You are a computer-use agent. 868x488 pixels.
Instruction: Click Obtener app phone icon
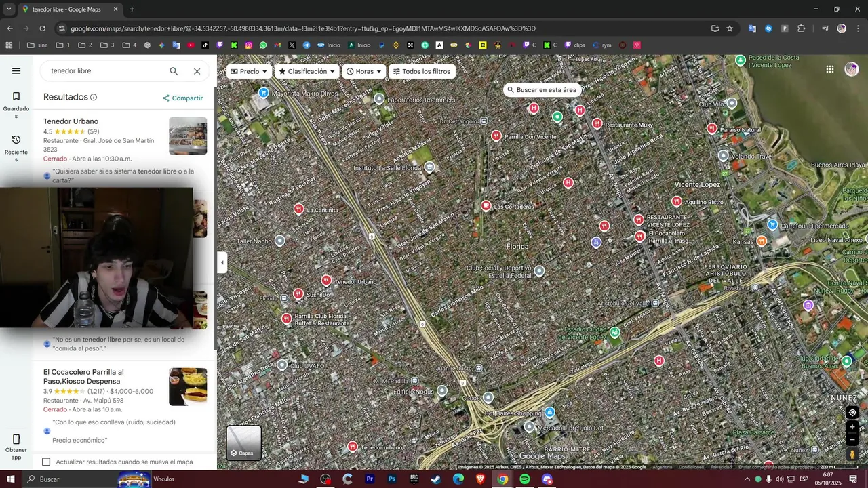pyautogui.click(x=16, y=439)
